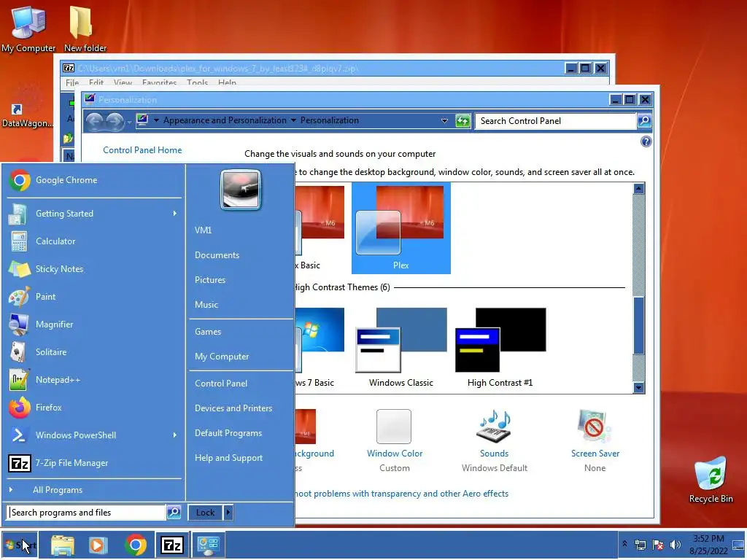747x560 pixels.
Task: Click Control Panel search magnifier icon
Action: (644, 121)
